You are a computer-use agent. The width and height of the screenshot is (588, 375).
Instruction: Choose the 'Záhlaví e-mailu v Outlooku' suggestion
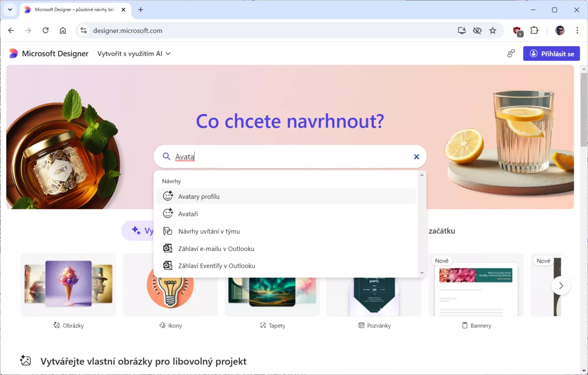tap(216, 249)
